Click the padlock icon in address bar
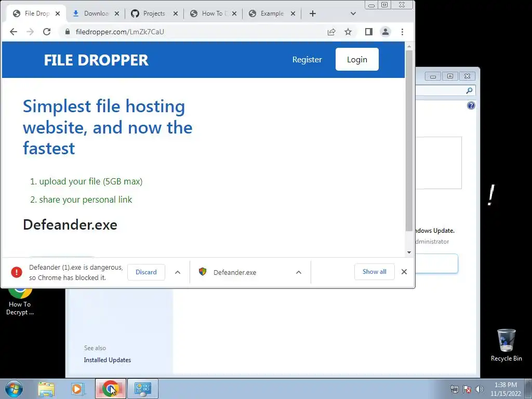Screen dimensions: 532x399 click(x=68, y=32)
